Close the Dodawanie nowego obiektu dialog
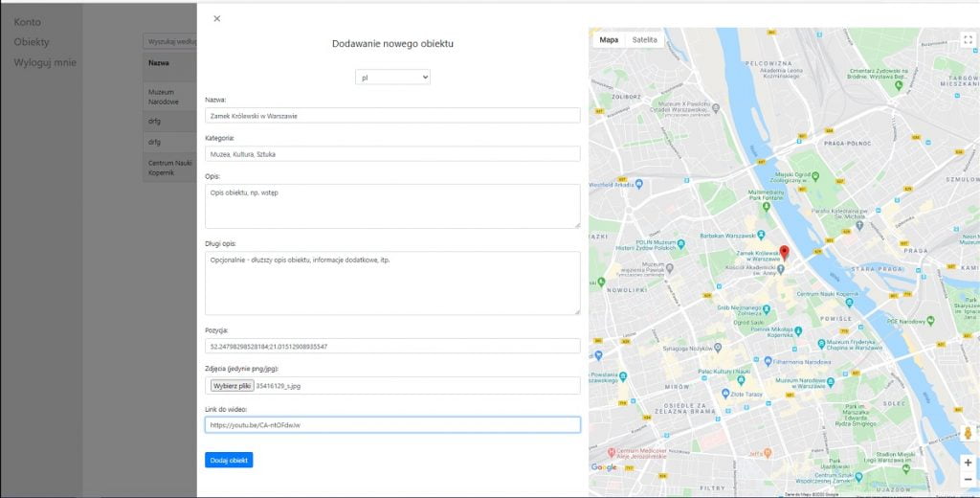The image size is (980, 498). pyautogui.click(x=217, y=19)
